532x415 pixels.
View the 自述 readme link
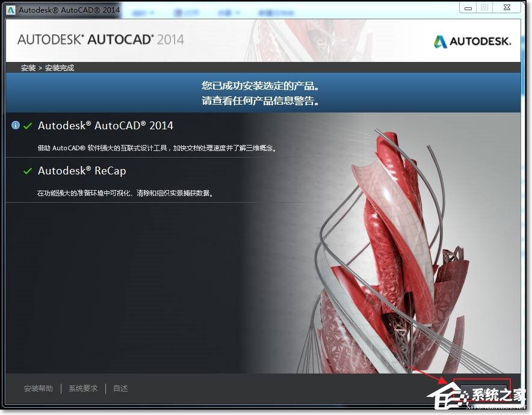[x=120, y=388]
